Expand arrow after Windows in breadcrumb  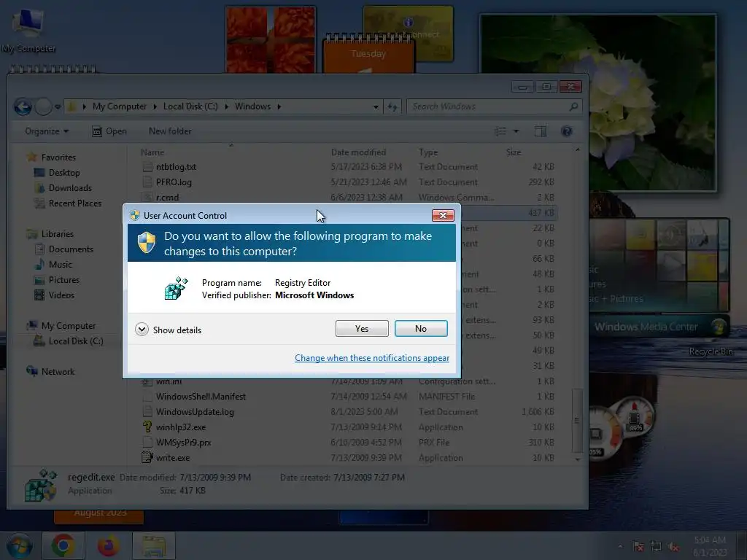pos(279,106)
